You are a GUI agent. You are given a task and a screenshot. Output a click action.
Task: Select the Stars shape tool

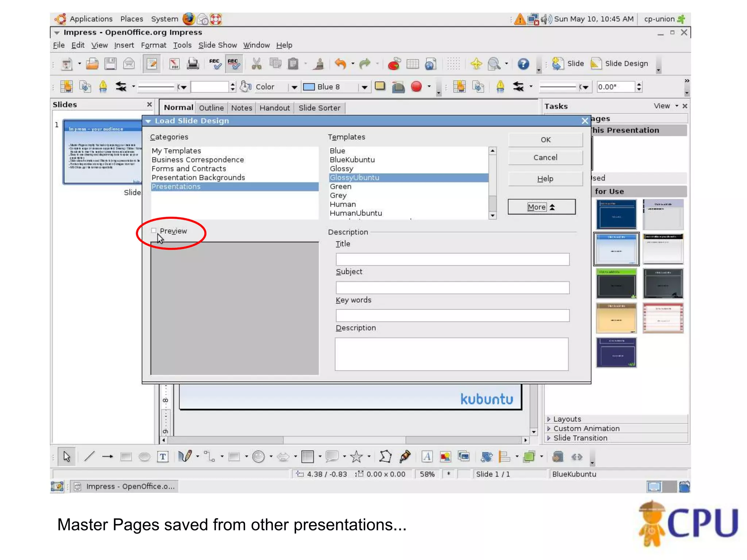tap(356, 456)
